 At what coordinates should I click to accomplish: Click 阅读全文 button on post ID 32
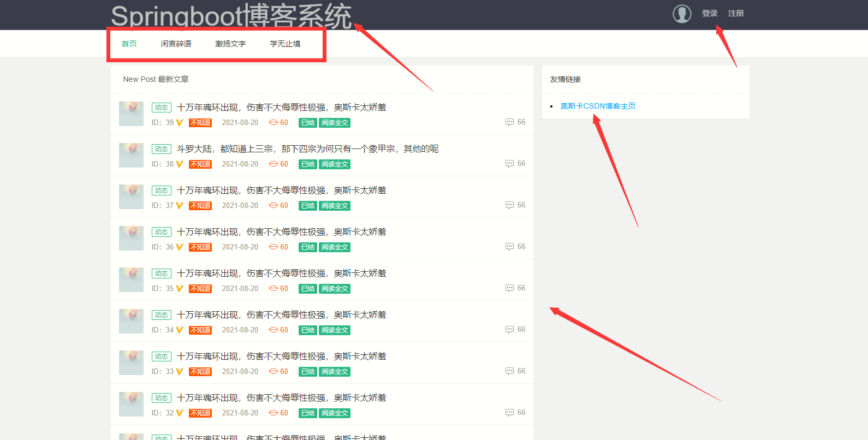click(x=335, y=413)
